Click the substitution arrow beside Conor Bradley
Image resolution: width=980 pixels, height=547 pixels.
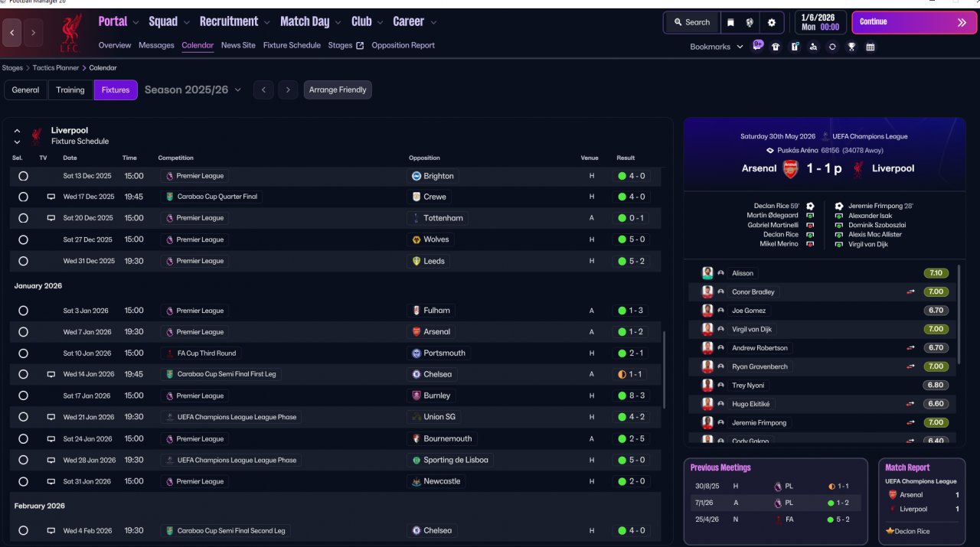click(911, 291)
